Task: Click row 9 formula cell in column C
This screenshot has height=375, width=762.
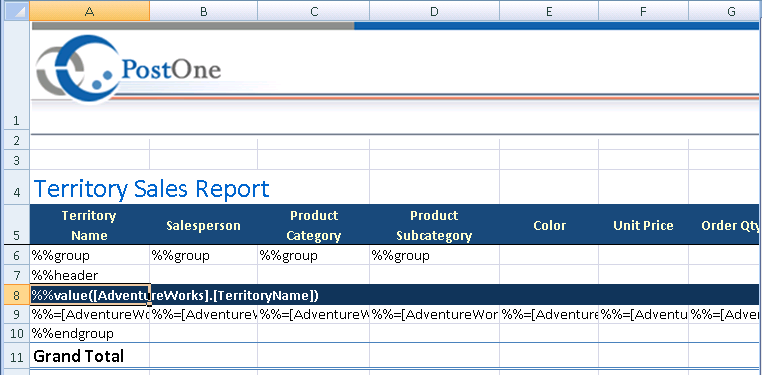Action: (x=313, y=314)
